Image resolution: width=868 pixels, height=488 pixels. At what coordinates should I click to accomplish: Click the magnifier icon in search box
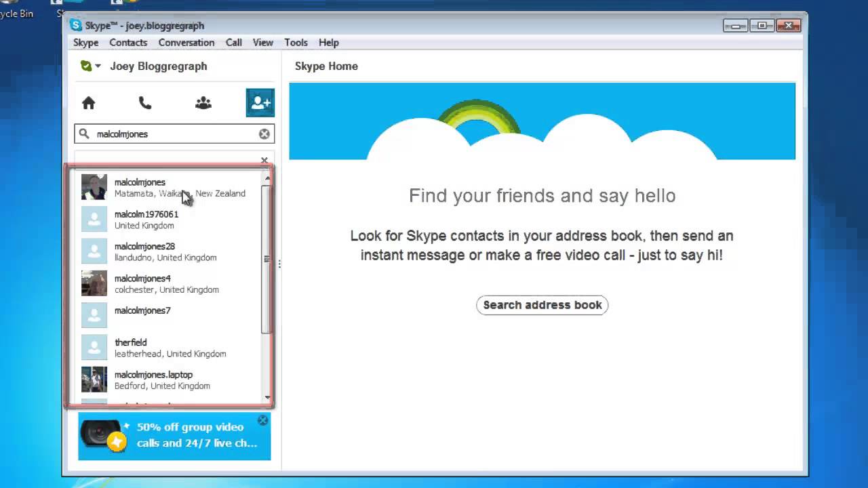84,134
